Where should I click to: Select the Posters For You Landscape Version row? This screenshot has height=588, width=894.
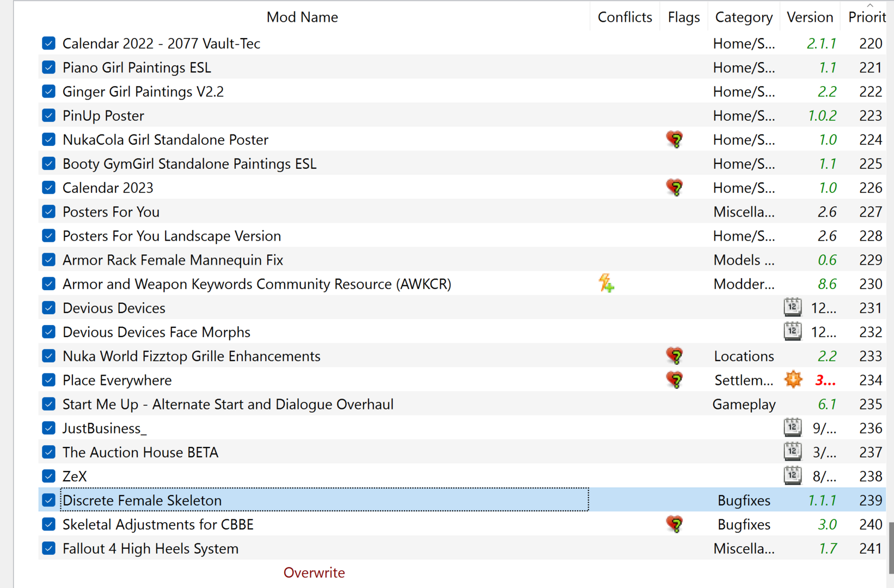coord(462,236)
